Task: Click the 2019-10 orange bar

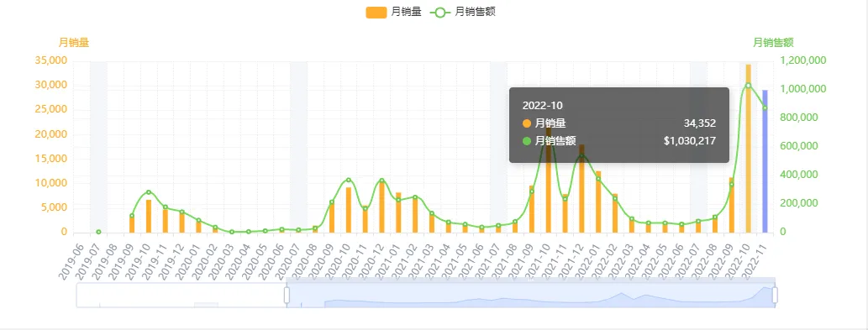Action: [x=149, y=216]
